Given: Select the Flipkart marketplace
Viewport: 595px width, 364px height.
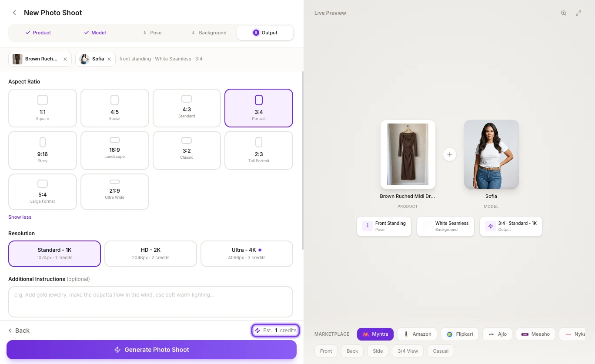Looking at the screenshot, I should coord(460,334).
